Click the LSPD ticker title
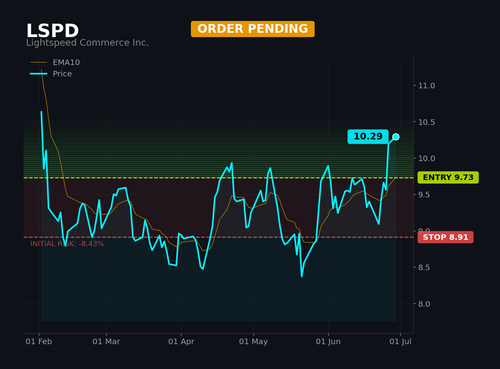This screenshot has height=369, width=500. click(53, 31)
